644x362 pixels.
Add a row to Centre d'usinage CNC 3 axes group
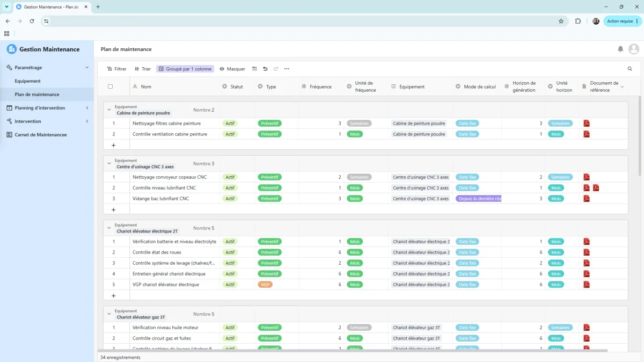point(113,209)
